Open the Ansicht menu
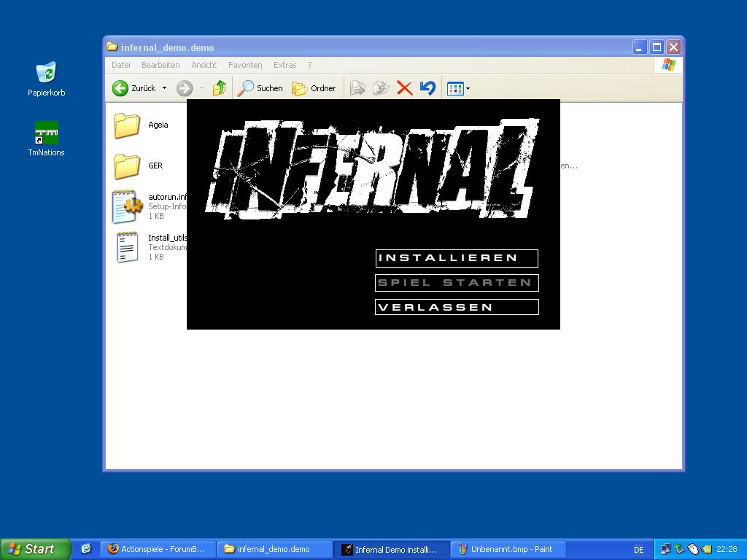 click(204, 65)
